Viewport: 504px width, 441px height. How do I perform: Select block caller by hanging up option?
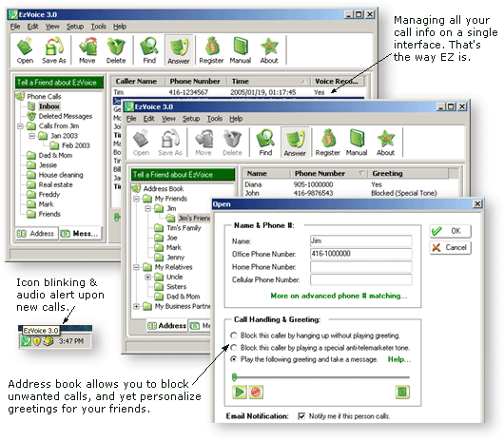(x=234, y=336)
